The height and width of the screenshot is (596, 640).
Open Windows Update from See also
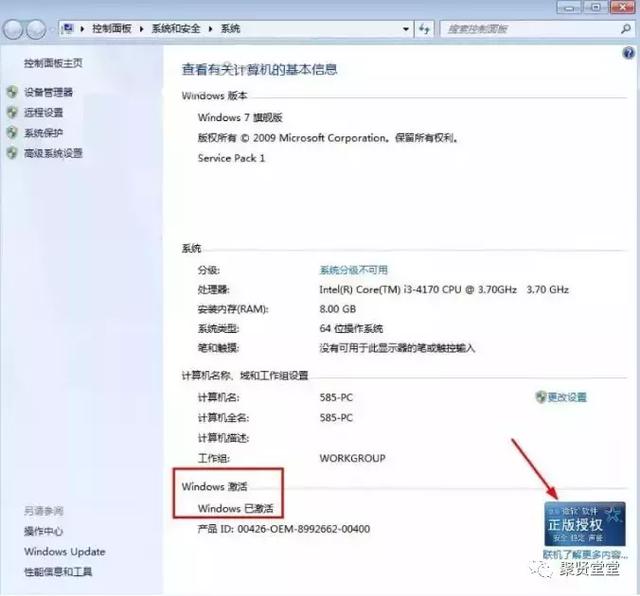64,552
